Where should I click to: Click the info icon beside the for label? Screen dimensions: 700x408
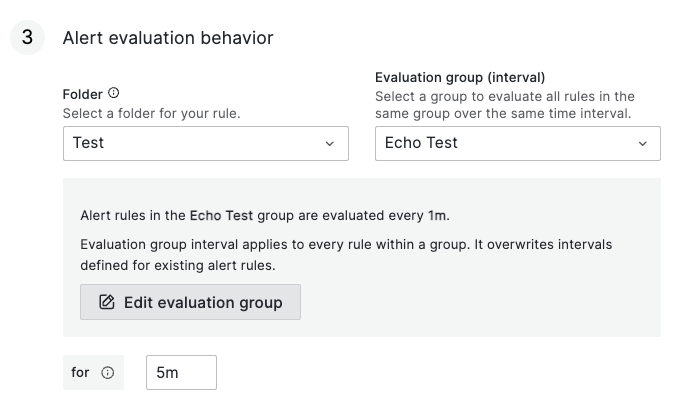[108, 373]
